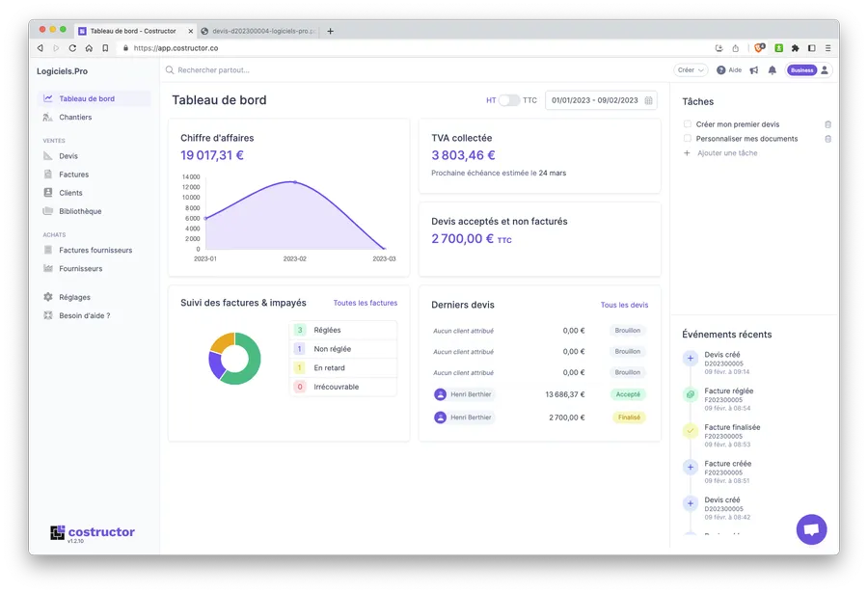Open the 'Toutes les factures' link
This screenshot has height=593, width=868.
pos(365,303)
